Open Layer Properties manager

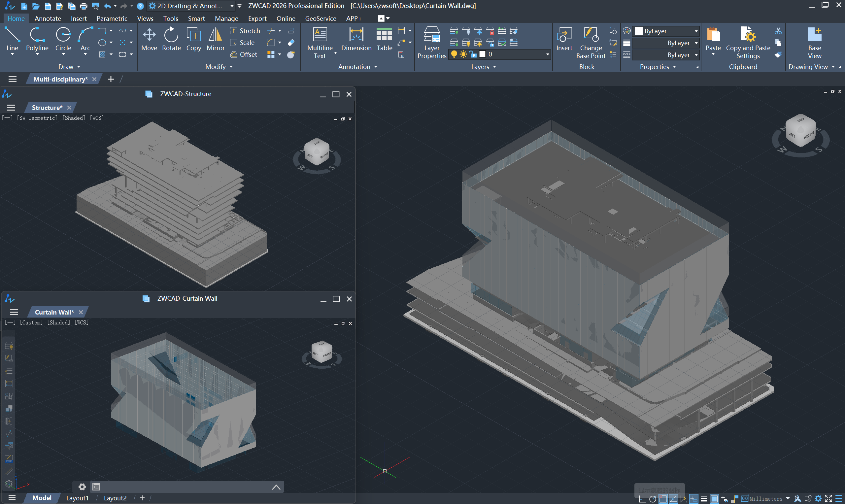[432, 43]
